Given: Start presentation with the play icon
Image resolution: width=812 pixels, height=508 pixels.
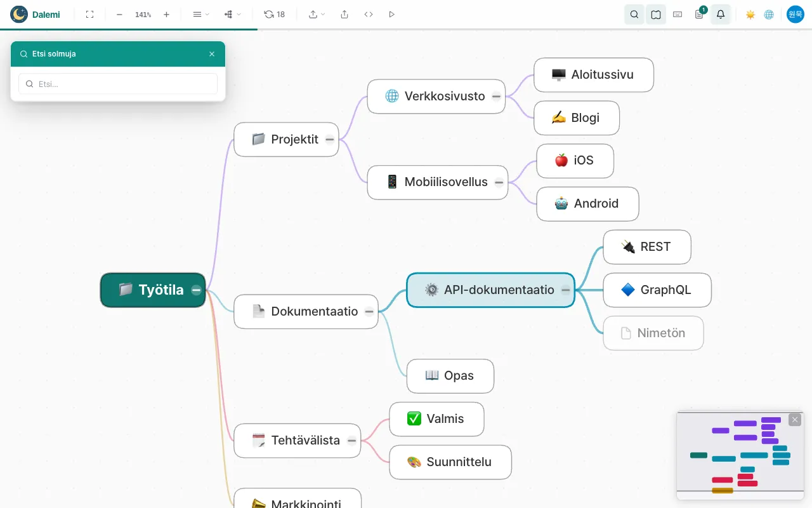Looking at the screenshot, I should click(391, 15).
